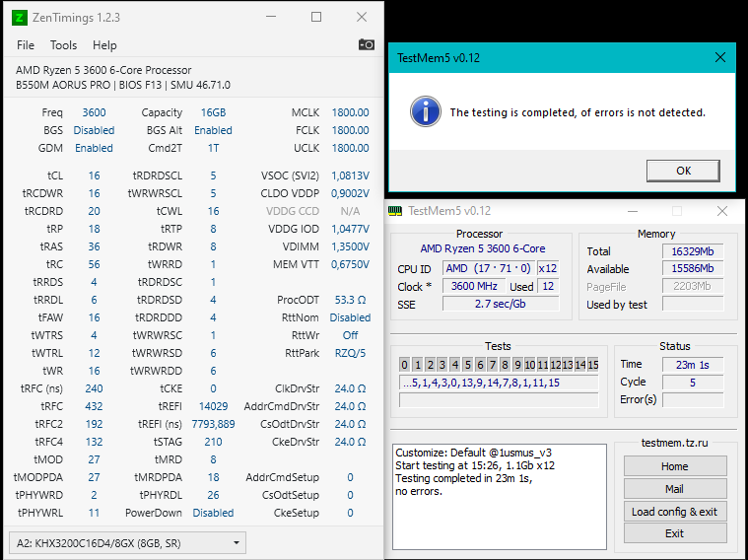Click the ZenTimings screenshot camera icon

tap(366, 45)
